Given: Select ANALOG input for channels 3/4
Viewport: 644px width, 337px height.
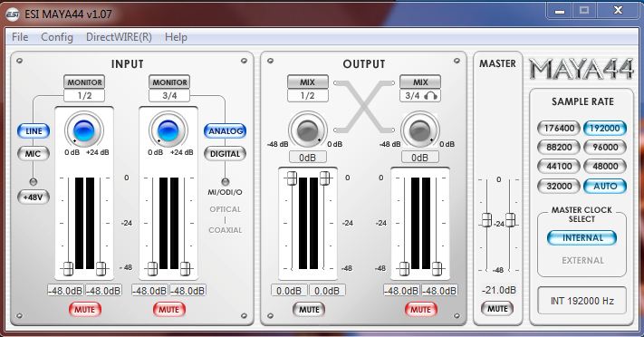Looking at the screenshot, I should click(x=225, y=131).
